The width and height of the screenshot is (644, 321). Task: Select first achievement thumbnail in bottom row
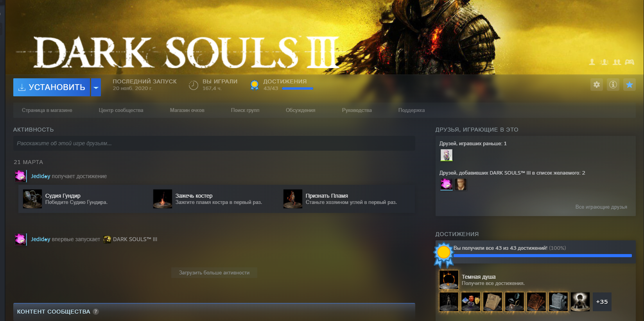click(449, 302)
